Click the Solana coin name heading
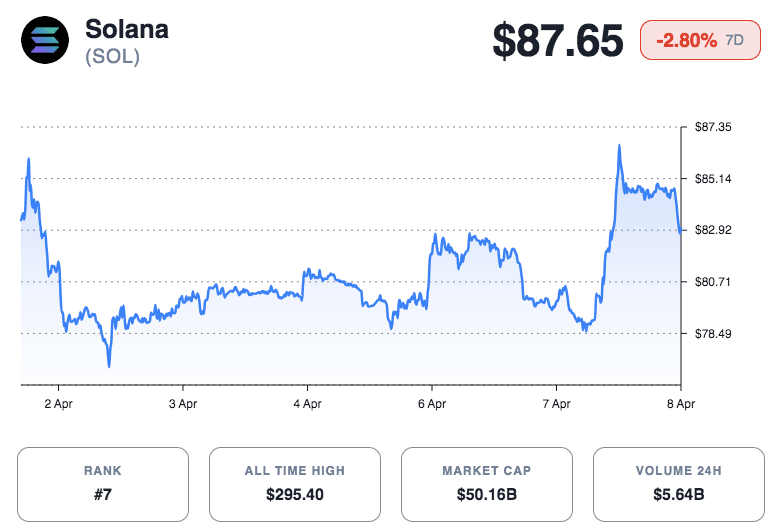Viewport: 782px width, 526px height. pyautogui.click(x=127, y=29)
